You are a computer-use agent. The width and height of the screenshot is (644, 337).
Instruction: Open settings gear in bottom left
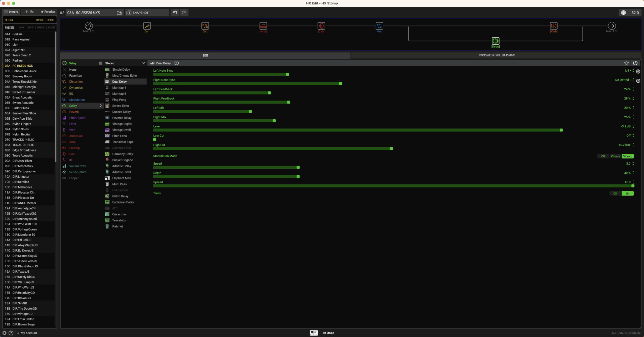[x=4, y=333]
